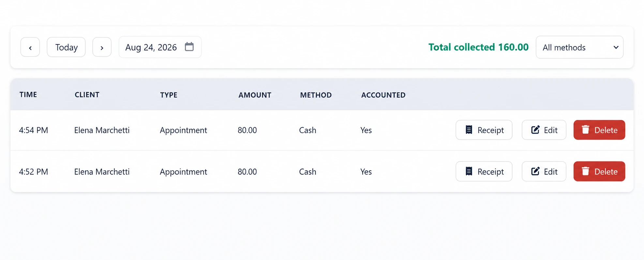Sort by the Time column header

[x=28, y=95]
